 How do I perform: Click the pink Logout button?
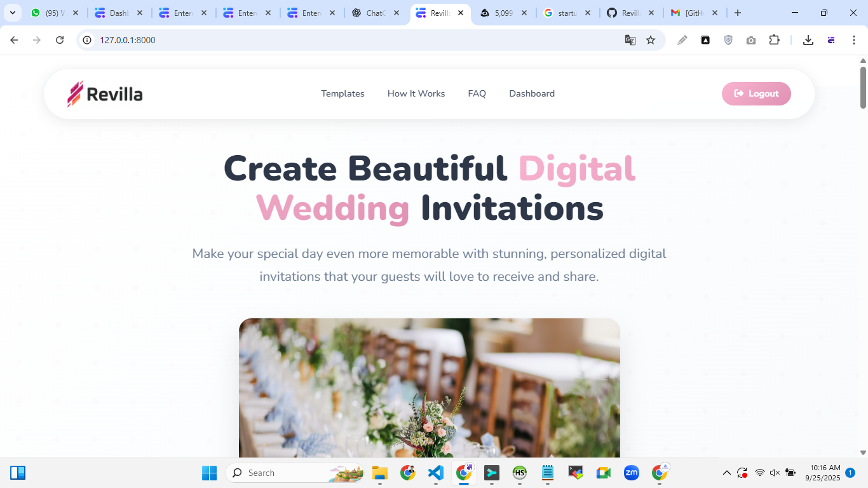coord(756,93)
